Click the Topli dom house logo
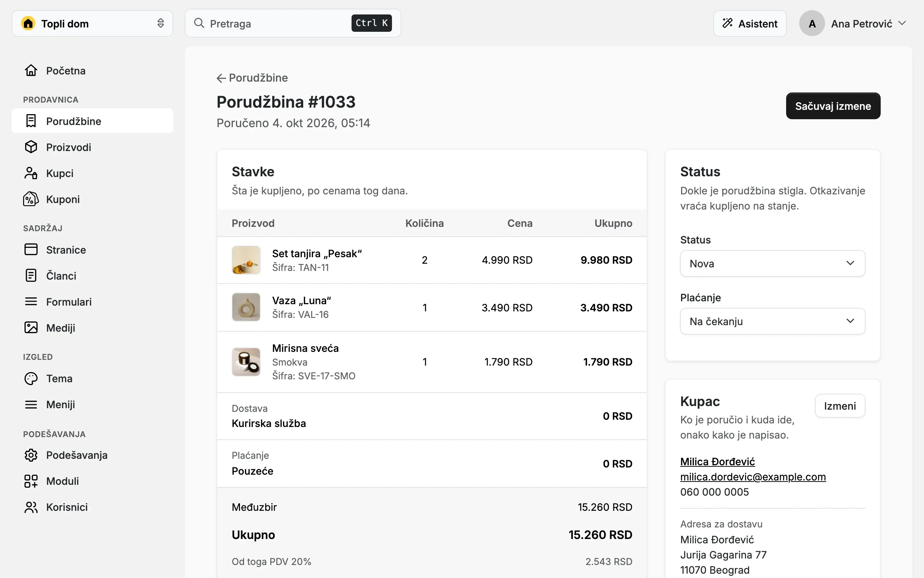The width and height of the screenshot is (924, 578). 28,23
